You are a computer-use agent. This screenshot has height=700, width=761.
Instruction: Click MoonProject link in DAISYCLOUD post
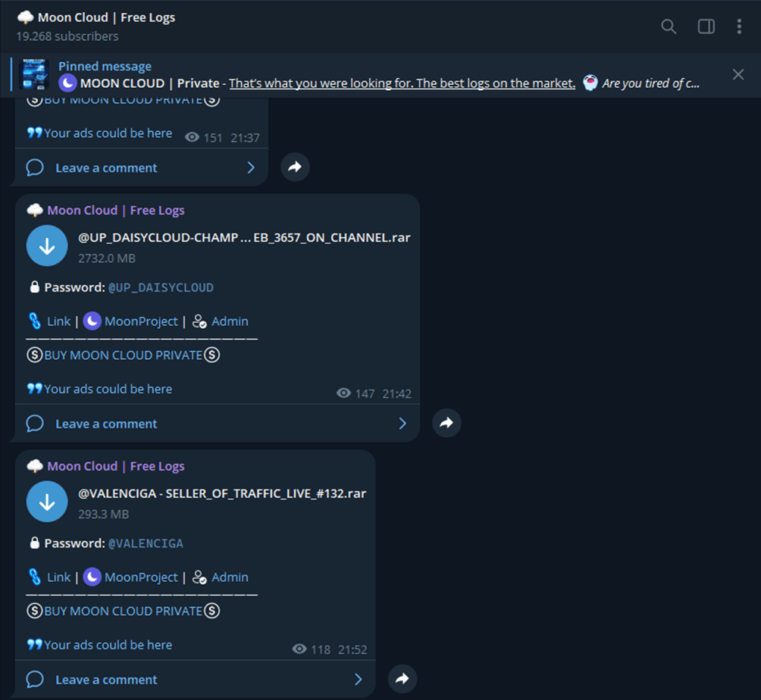(x=141, y=321)
